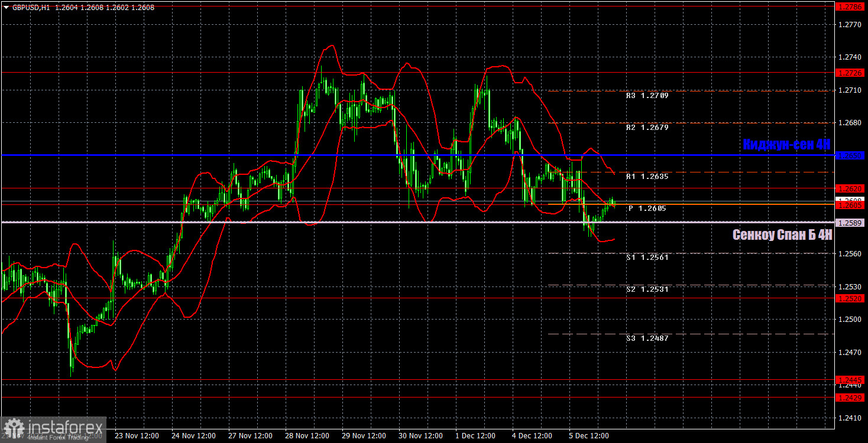868x443 pixels.
Task: Click the 29 Nov 12:00 time label
Action: point(364,436)
